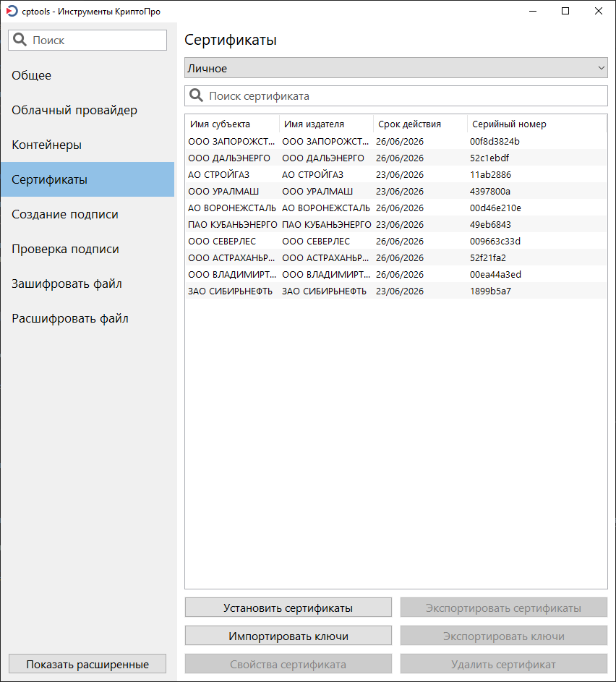
Task: Click the magnifier icon in certificate search
Action: coord(196,95)
